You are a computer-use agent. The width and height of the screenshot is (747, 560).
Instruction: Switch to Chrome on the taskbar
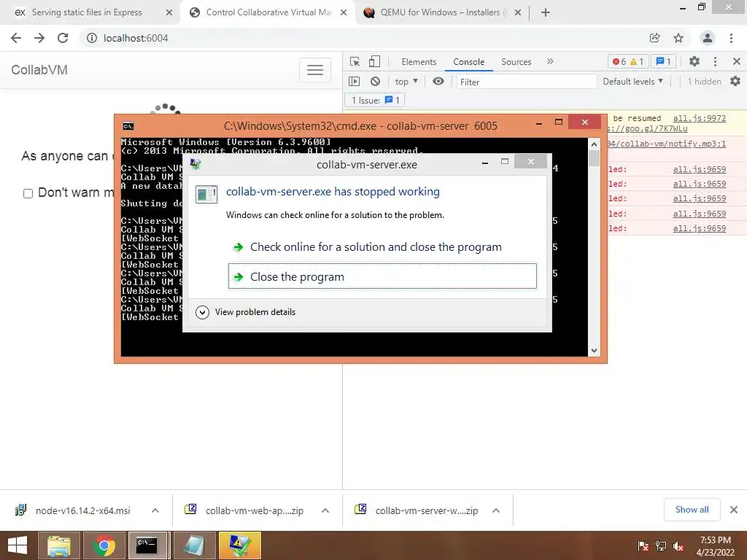[x=104, y=545]
